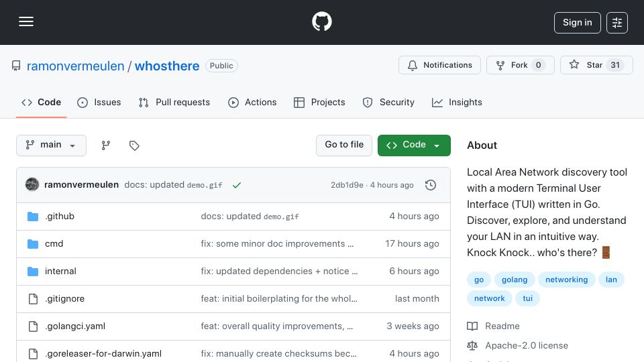The height and width of the screenshot is (362, 644).
Task: Open commit 'feat: initial boilerplating' message
Action: point(279,299)
